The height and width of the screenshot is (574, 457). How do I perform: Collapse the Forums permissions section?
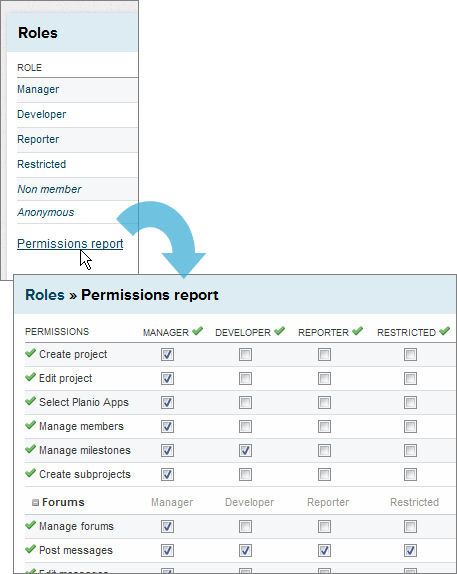pyautogui.click(x=36, y=503)
